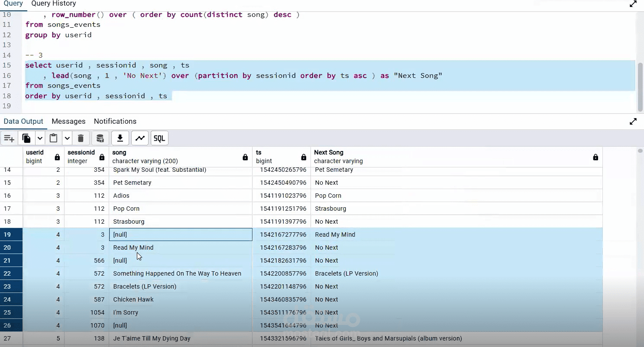Click the Chicken Hawk song cell
This screenshot has height=347, width=644.
(181, 299)
